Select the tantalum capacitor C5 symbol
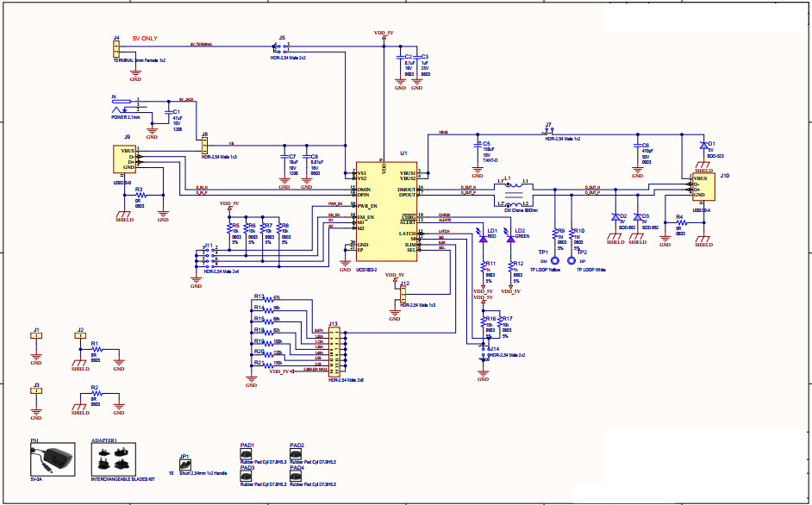The image size is (812, 505). [478, 146]
